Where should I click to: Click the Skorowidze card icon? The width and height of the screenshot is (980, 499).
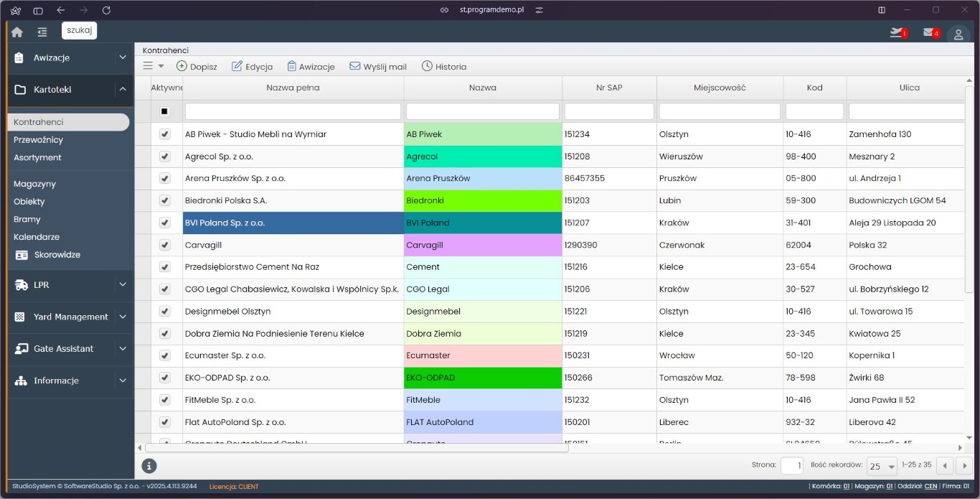click(22, 255)
